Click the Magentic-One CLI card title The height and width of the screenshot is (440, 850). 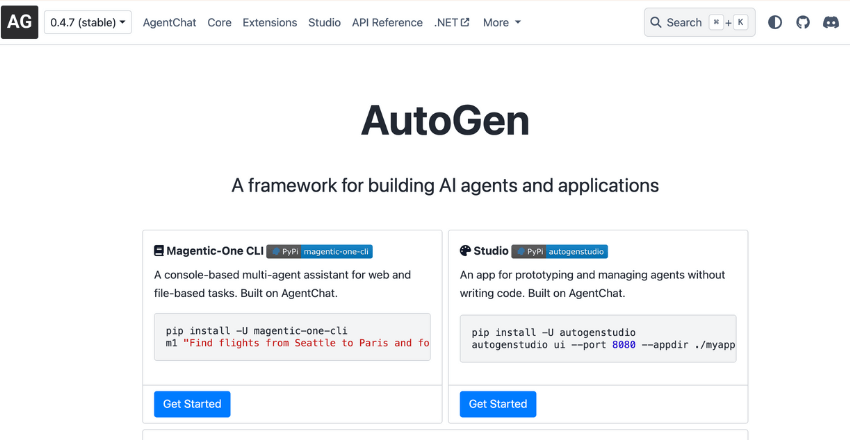click(215, 251)
